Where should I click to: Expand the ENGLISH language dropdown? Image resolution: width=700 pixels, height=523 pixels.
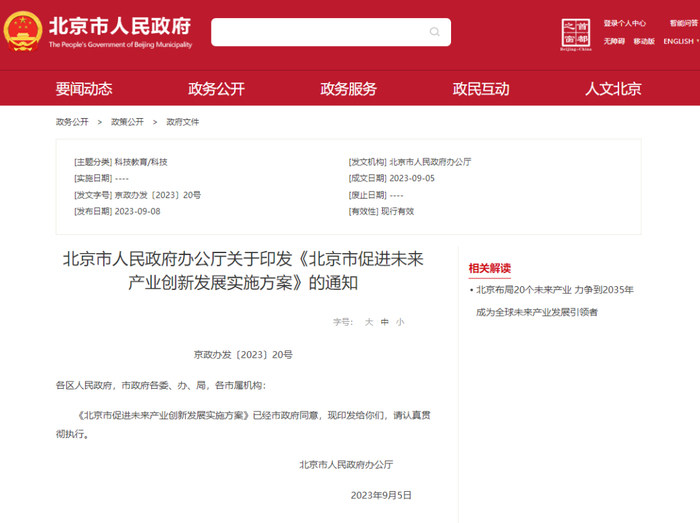681,41
